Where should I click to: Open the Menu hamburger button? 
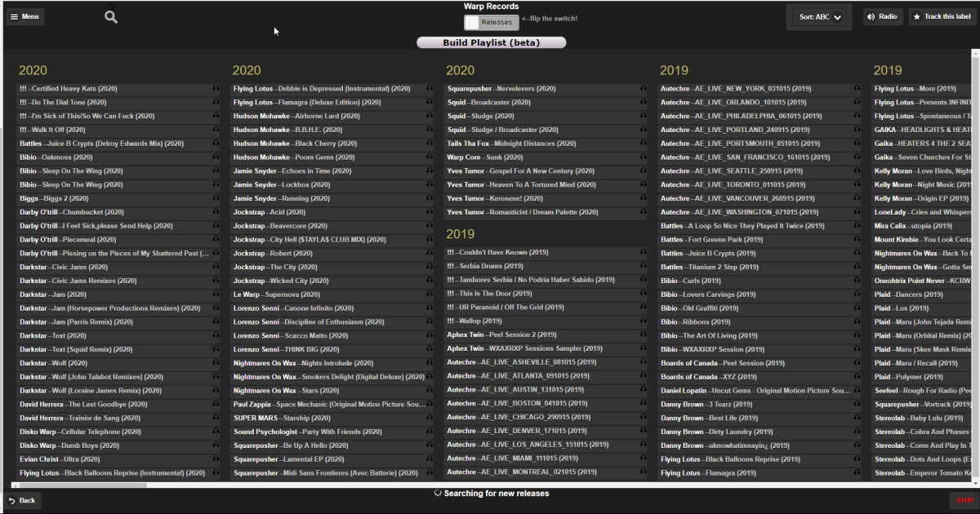coord(25,16)
